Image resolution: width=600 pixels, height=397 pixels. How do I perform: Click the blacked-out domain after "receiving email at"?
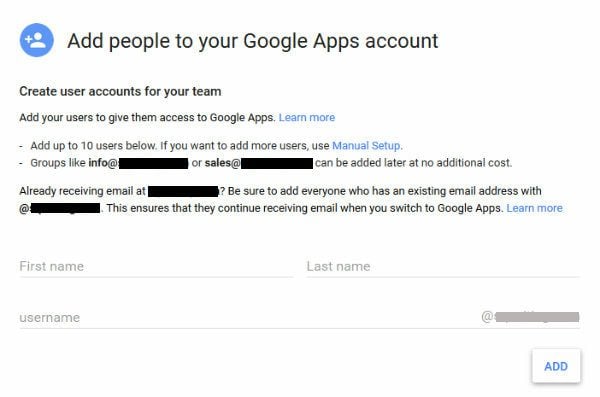pos(183,191)
